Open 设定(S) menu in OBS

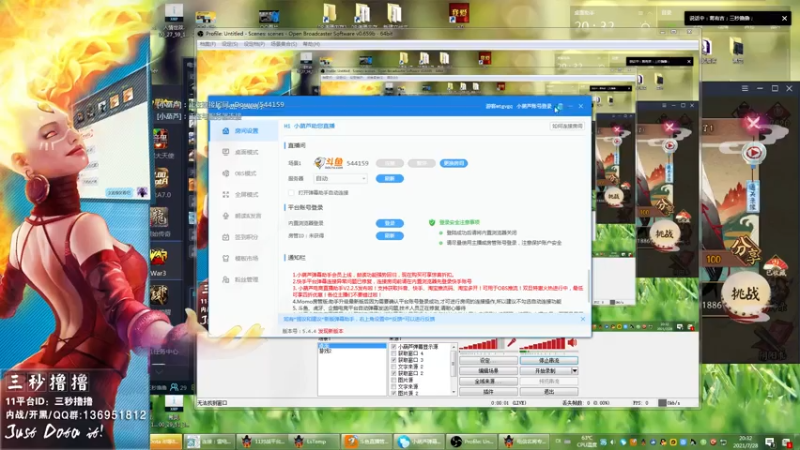pos(230,44)
